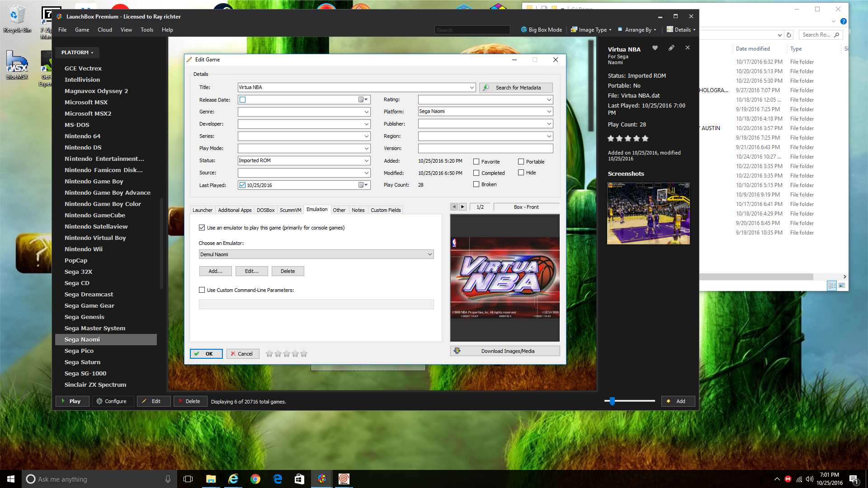Screen dimensions: 868x488
Task: Open the Release Date calendar picker
Action: point(363,99)
